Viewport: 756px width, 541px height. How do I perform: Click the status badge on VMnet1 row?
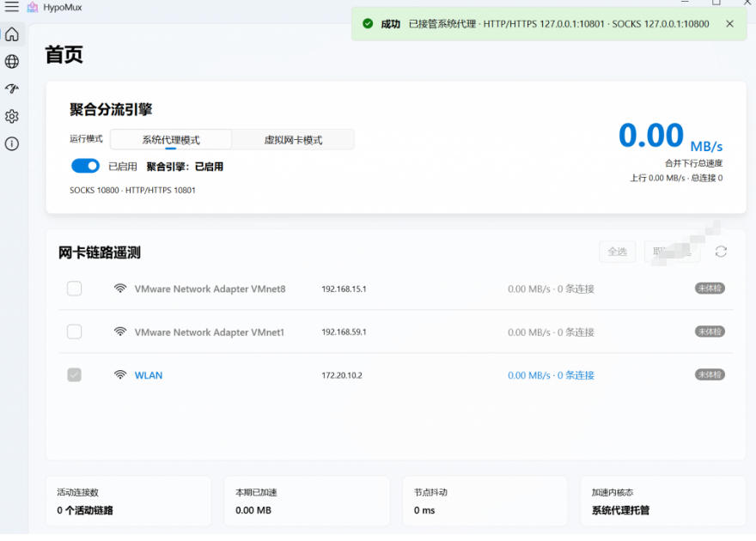pos(710,331)
